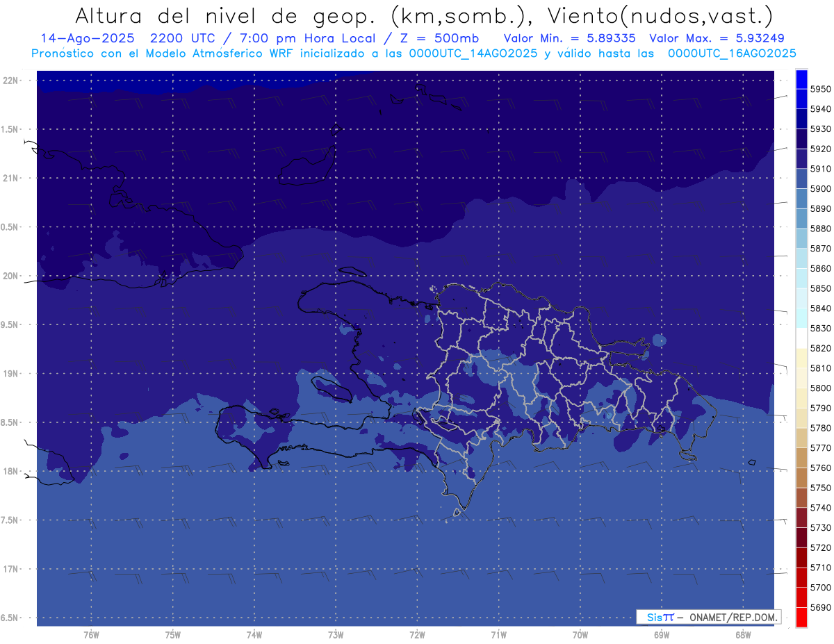Image resolution: width=834 pixels, height=644 pixels.
Task: Click the 5720 value on the color scale
Action: click(820, 547)
